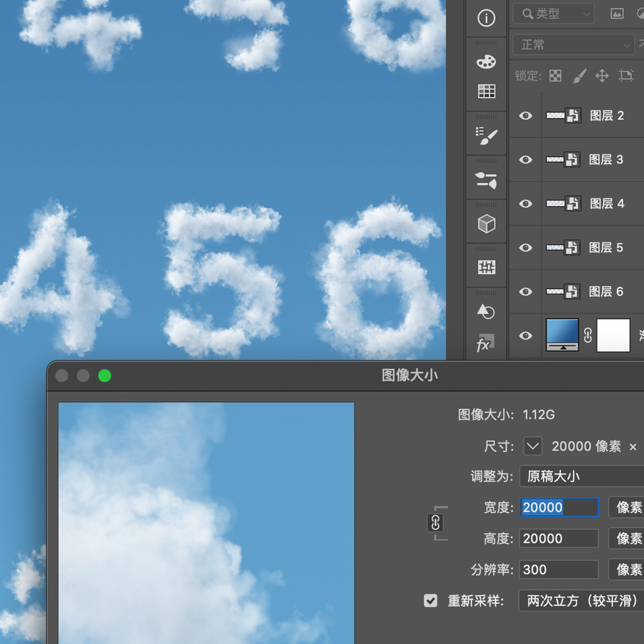Image resolution: width=644 pixels, height=644 pixels.
Task: Click the green zoom button of 图像大小 dialog
Action: coord(104,376)
